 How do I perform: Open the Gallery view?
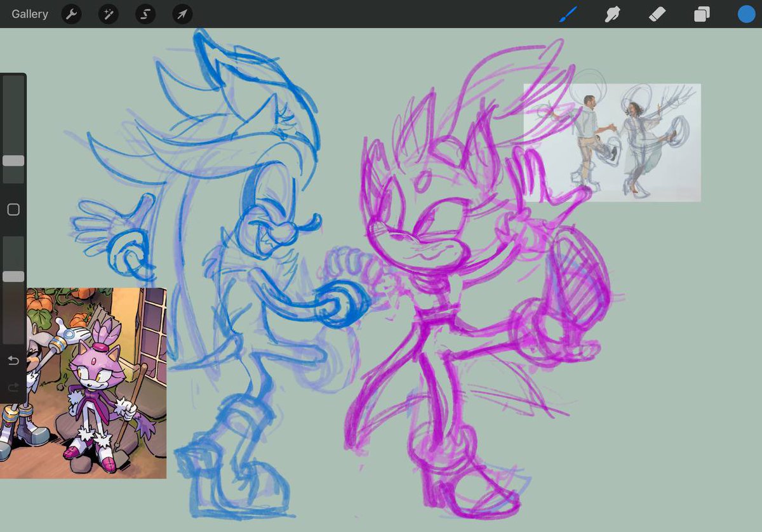[x=30, y=14]
